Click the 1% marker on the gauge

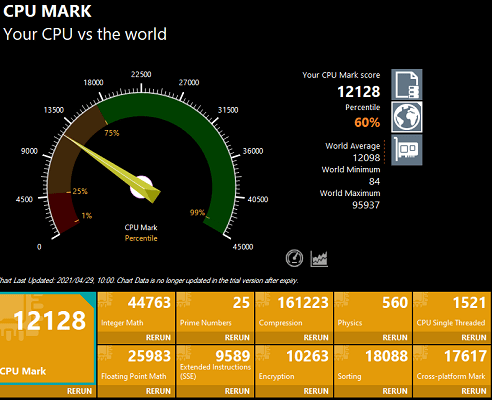pos(87,216)
